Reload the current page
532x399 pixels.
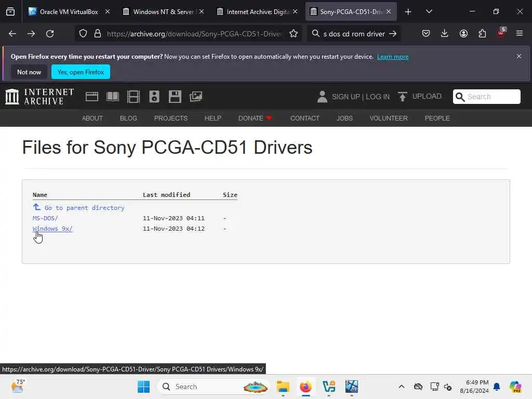tap(50, 34)
